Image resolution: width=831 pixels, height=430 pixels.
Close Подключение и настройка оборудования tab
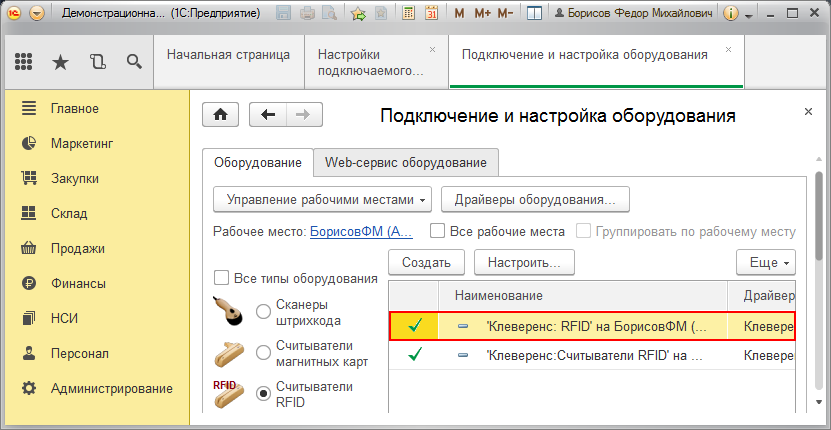pos(728,49)
